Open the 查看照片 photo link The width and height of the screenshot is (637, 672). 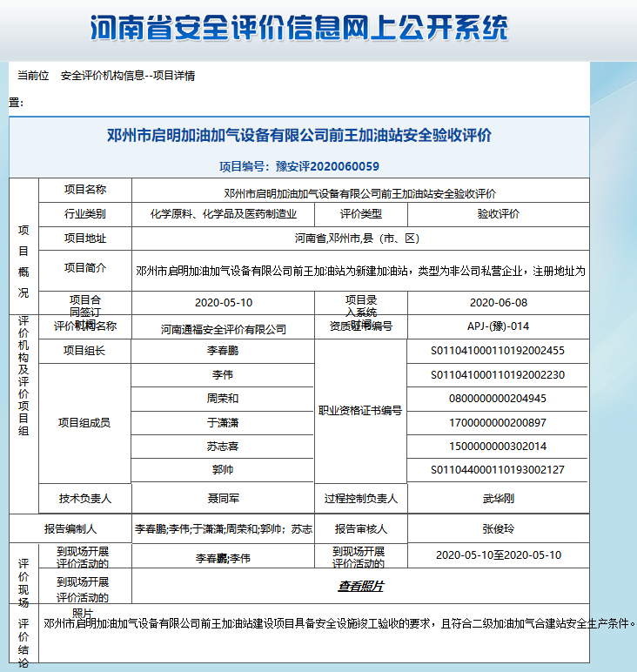point(360,586)
